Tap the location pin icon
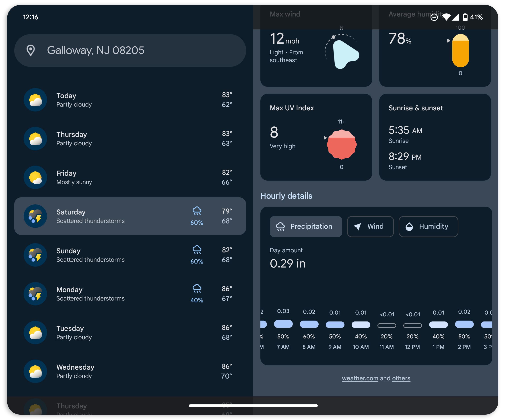This screenshot has width=505, height=420. point(31,50)
